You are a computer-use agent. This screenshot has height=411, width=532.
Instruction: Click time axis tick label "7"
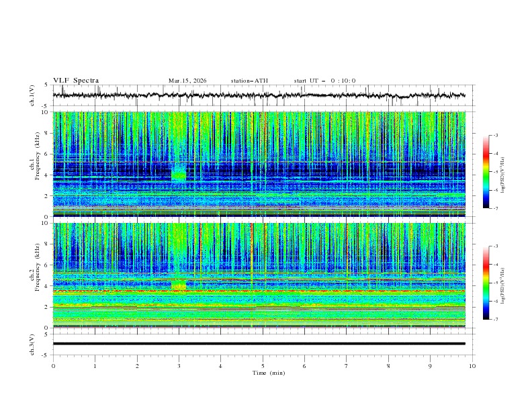[347, 366]
